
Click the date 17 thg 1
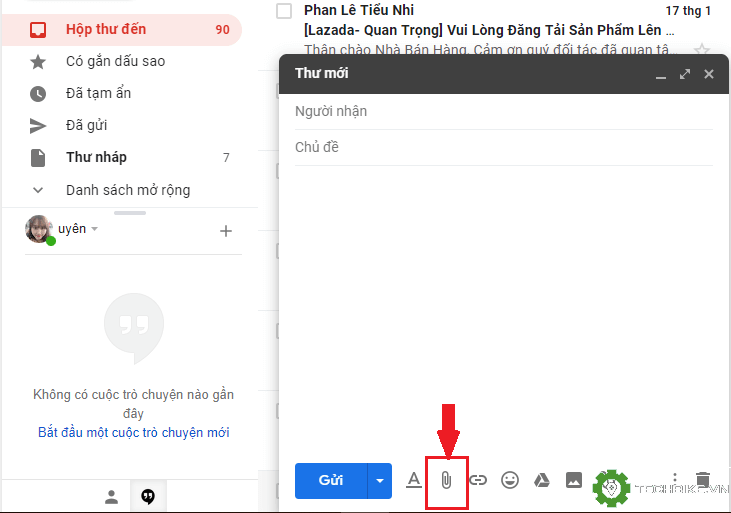click(x=688, y=11)
